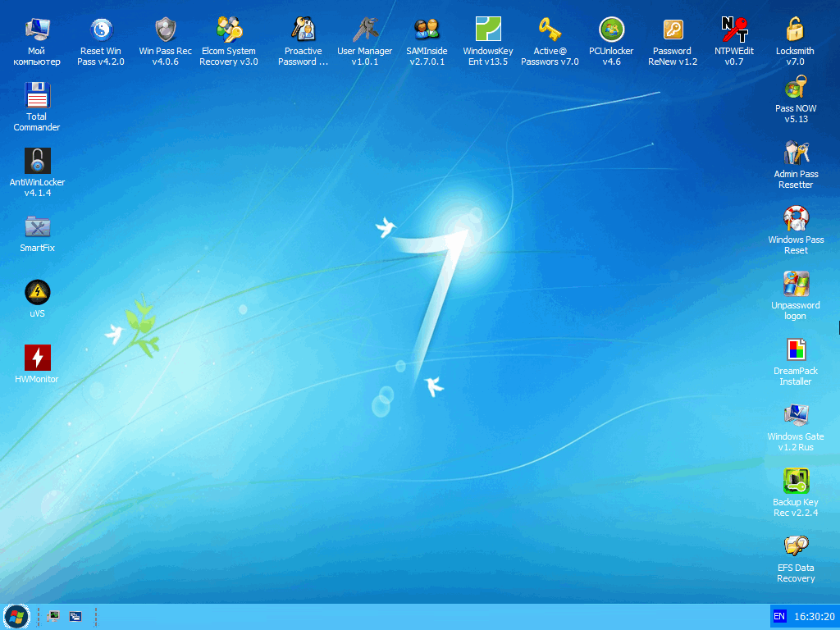Launch AntiWinLocker v4.1.4
840x630 pixels.
[x=38, y=161]
